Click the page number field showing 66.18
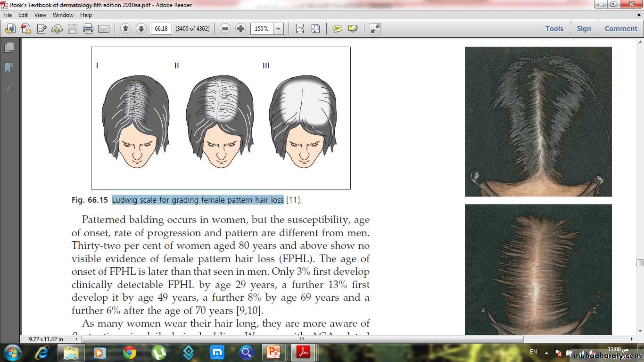Viewport: 644px width, 362px height. click(x=161, y=29)
